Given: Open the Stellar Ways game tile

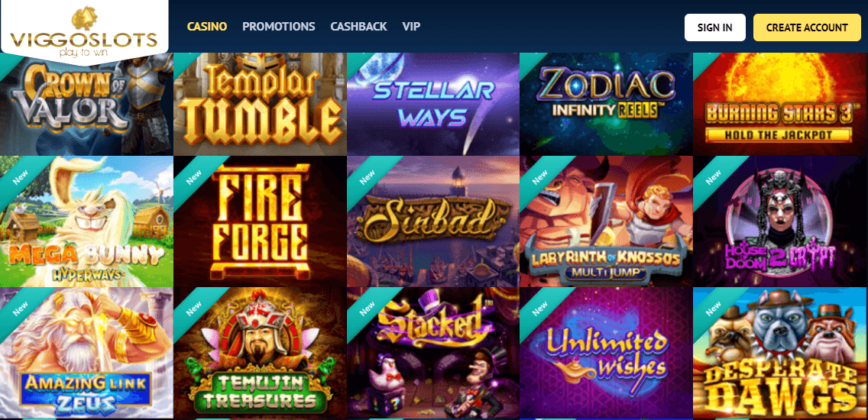Looking at the screenshot, I should coord(433,104).
